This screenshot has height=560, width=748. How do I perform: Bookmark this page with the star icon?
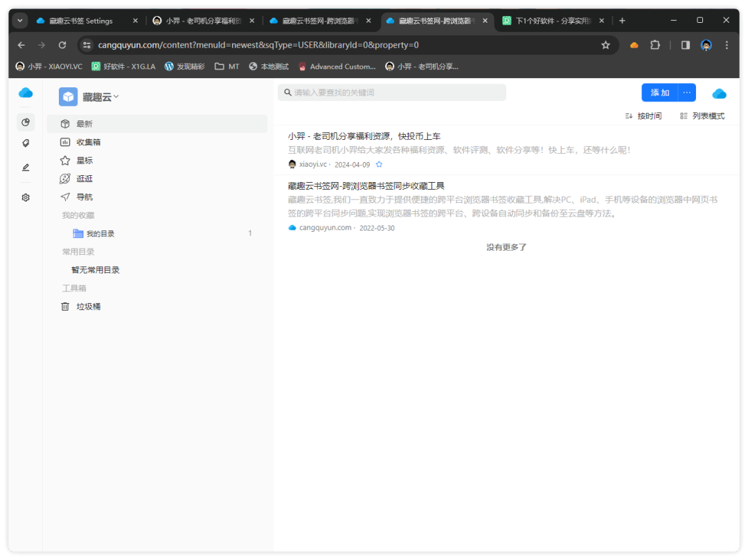pos(605,45)
